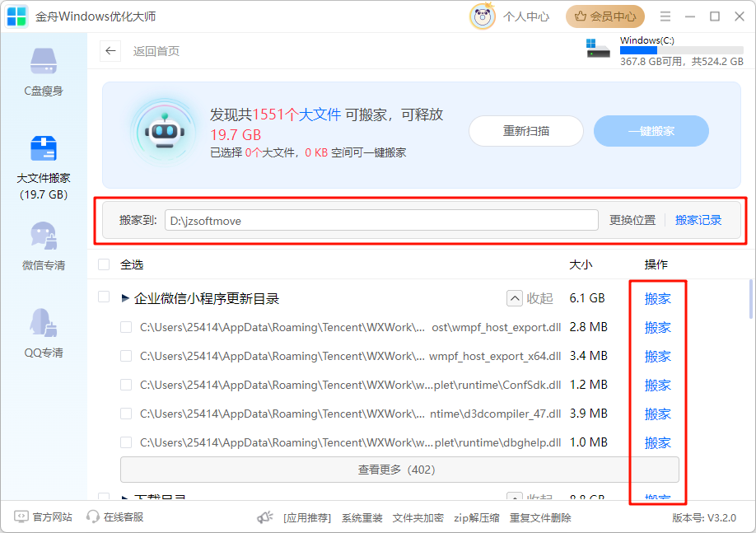Screen dimensions: 756x533
Task: Tick the 全选 checkbox
Action: click(x=104, y=264)
